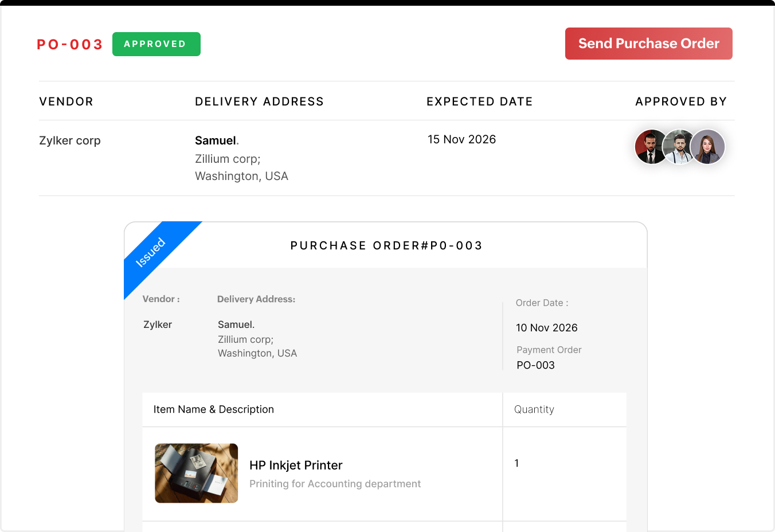This screenshot has width=775, height=532.
Task: Select the VENDOR column header
Action: click(66, 101)
